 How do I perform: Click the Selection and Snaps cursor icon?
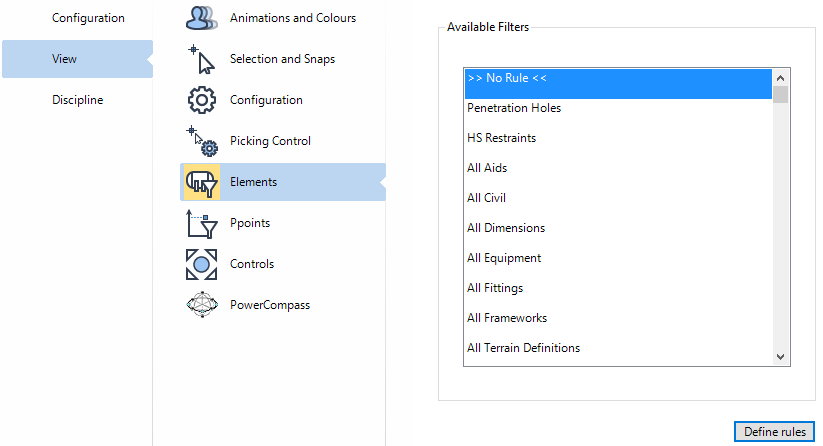click(x=202, y=59)
